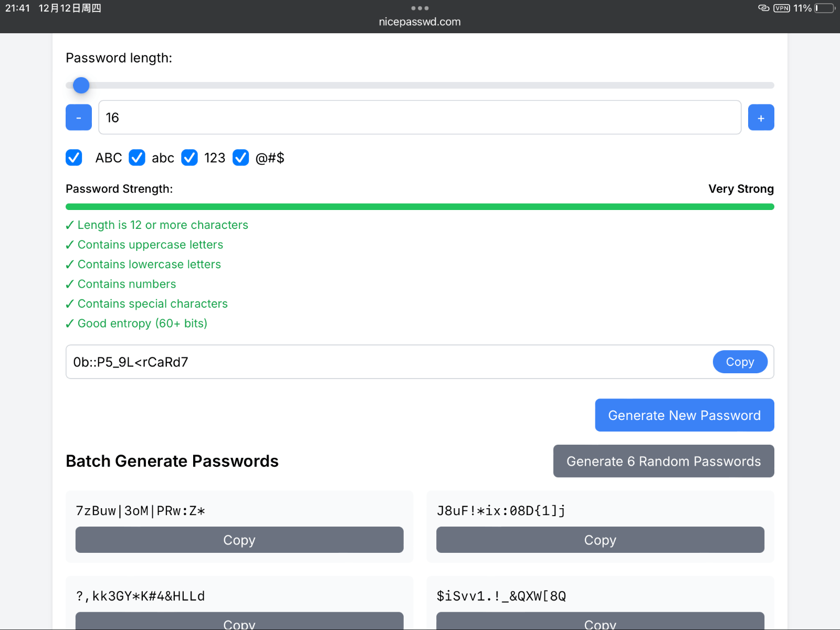Click 'Contains special characters' criterion
840x630 pixels.
click(x=153, y=304)
